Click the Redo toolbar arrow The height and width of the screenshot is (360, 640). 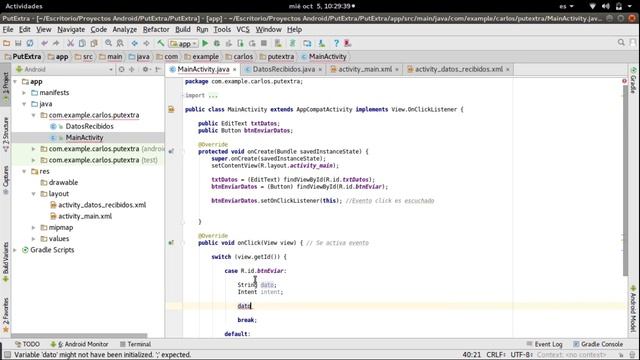[x=56, y=43]
